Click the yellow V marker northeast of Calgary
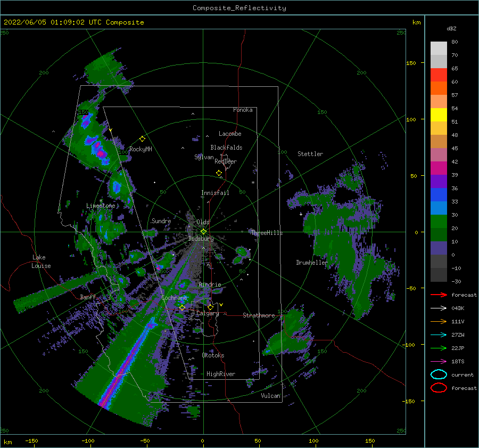The height and width of the screenshot is (448, 479). [x=221, y=305]
